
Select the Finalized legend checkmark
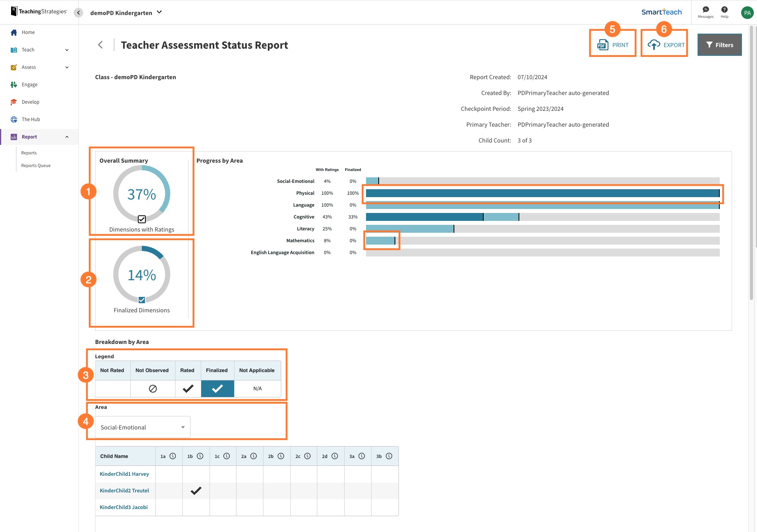point(217,388)
